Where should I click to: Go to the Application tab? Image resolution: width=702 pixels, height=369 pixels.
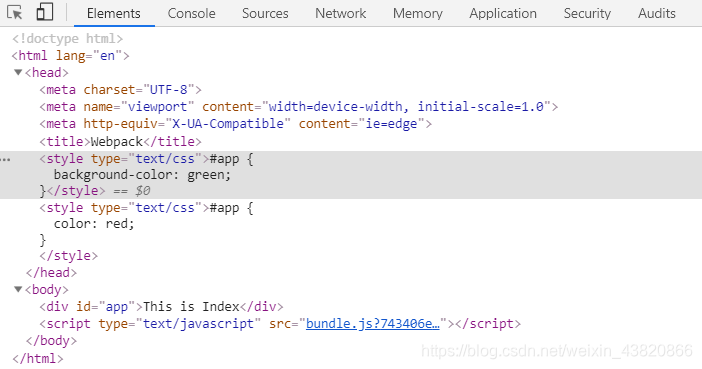503,13
